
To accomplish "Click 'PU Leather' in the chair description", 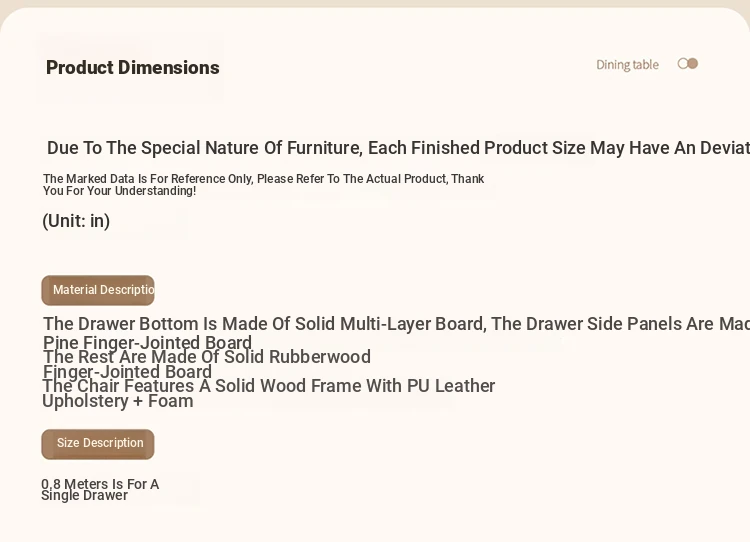I will coord(451,386).
